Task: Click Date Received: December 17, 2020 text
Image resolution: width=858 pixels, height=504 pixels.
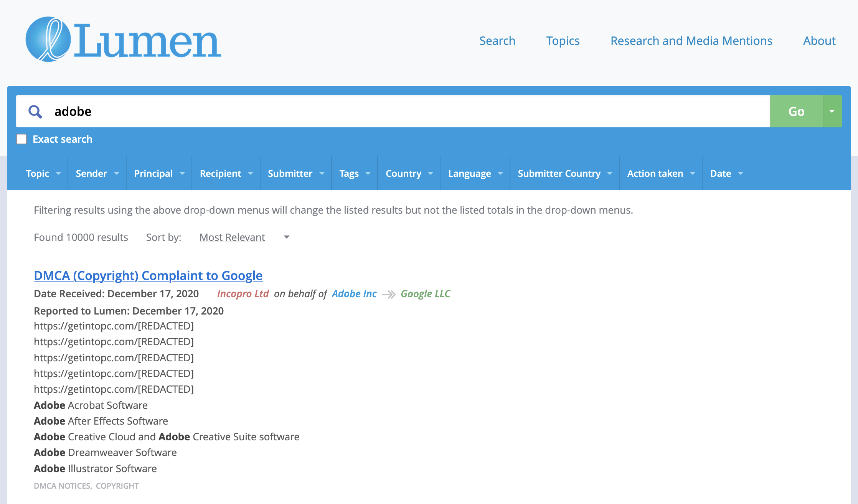Action: [x=116, y=294]
